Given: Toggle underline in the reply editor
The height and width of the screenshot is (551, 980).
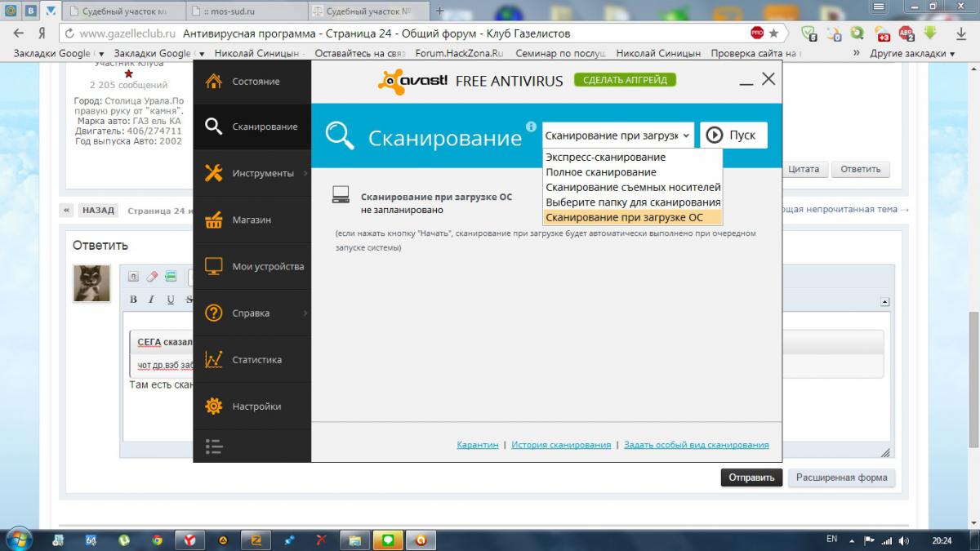Looking at the screenshot, I should (x=171, y=300).
